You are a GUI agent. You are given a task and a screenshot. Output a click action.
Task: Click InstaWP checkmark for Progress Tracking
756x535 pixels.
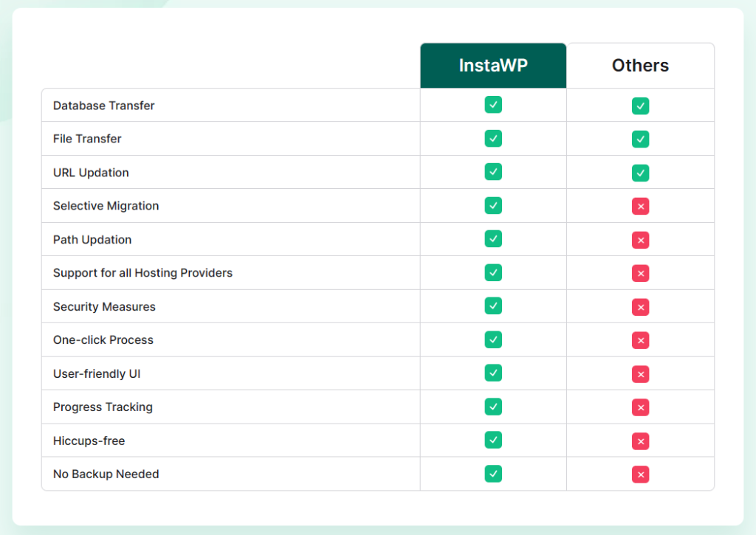(493, 407)
